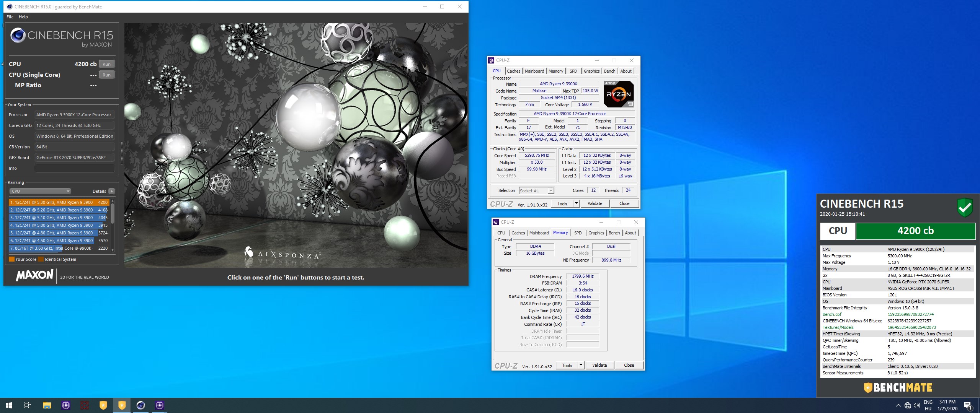Image resolution: width=980 pixels, height=413 pixels.
Task: Click the Bench.cof hash line in BenchMate
Action: tap(897, 315)
